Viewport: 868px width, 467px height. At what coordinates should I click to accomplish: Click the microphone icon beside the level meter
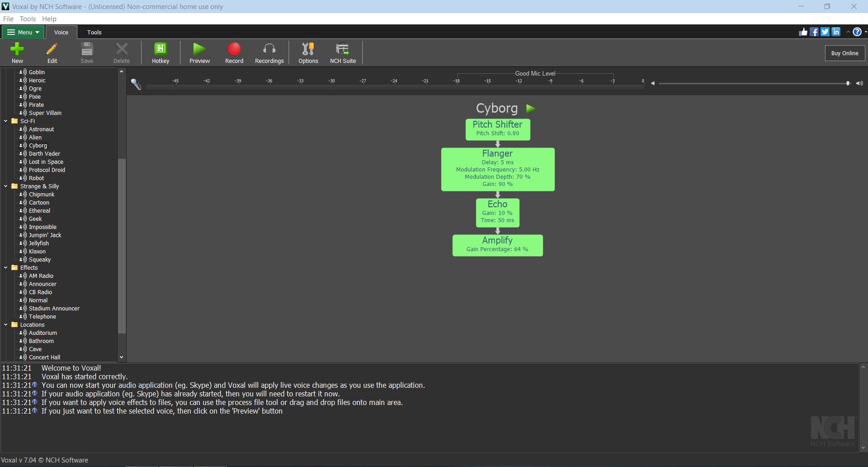(136, 84)
